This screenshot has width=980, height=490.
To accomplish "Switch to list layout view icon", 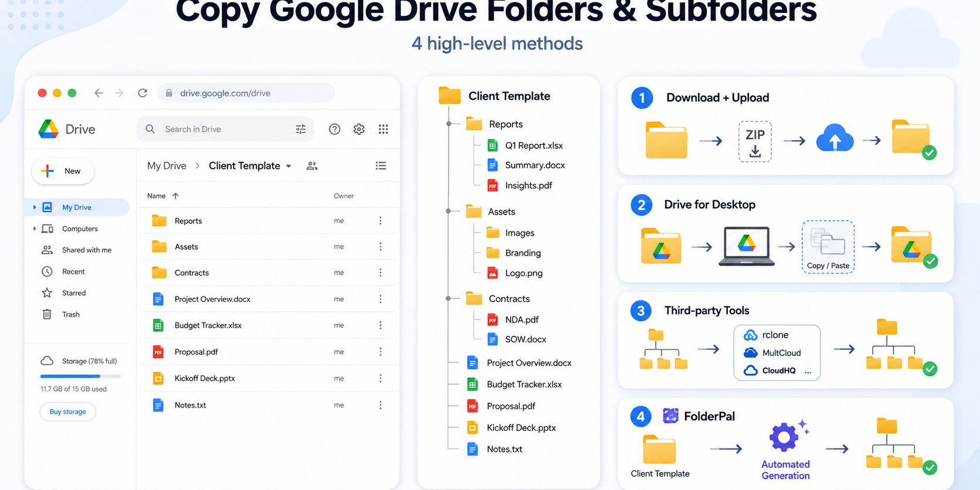I will pyautogui.click(x=381, y=166).
